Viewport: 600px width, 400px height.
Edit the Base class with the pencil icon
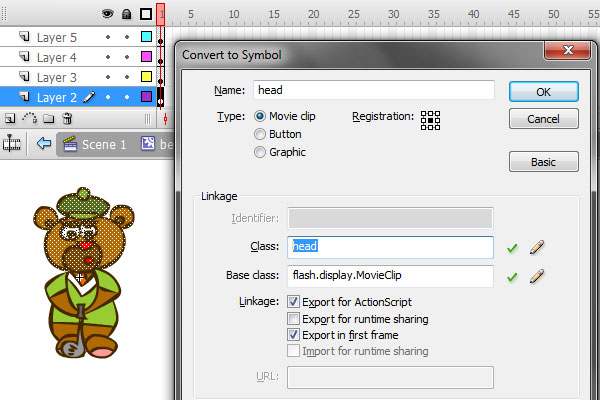click(537, 276)
